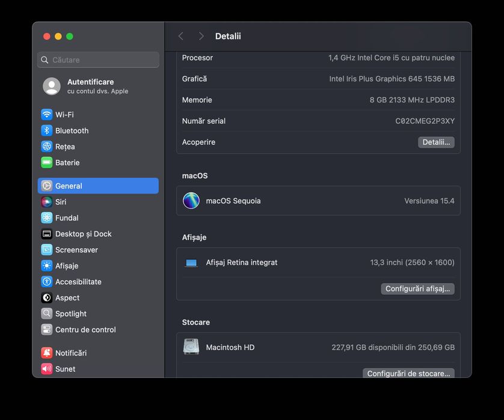Screen dimensions: 504x420
Task: Click 13,3 inchi (2560 × 1600) text
Action: point(412,263)
